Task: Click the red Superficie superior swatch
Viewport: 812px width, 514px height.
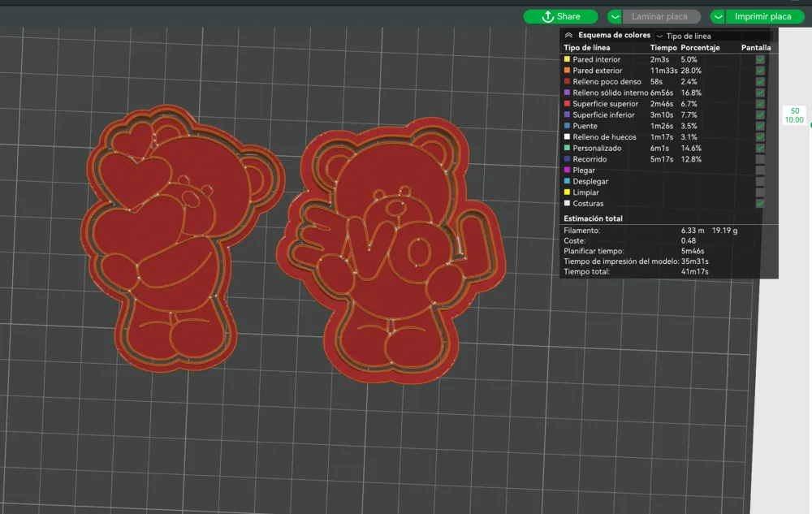Action: pos(567,103)
